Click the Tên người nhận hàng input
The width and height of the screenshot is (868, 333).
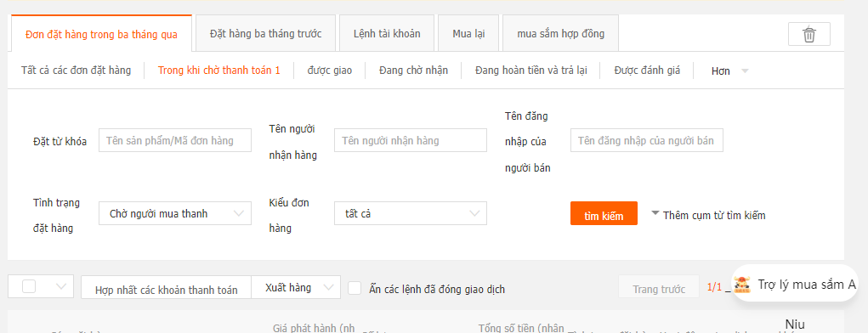point(411,140)
